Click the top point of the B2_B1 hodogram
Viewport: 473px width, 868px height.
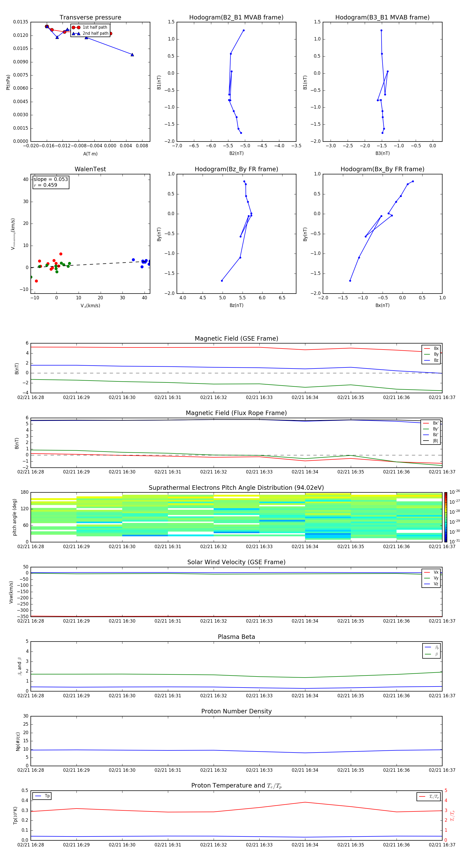click(x=244, y=30)
